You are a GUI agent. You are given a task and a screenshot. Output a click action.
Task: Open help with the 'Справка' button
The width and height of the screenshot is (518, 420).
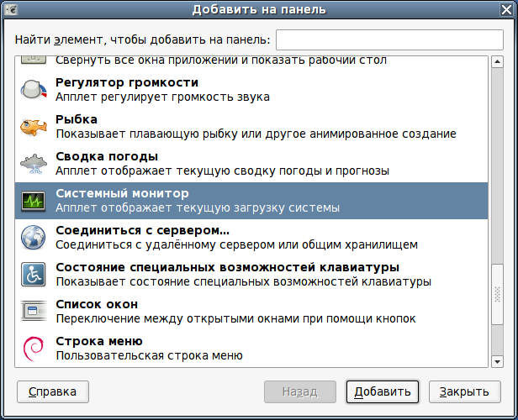tap(53, 391)
